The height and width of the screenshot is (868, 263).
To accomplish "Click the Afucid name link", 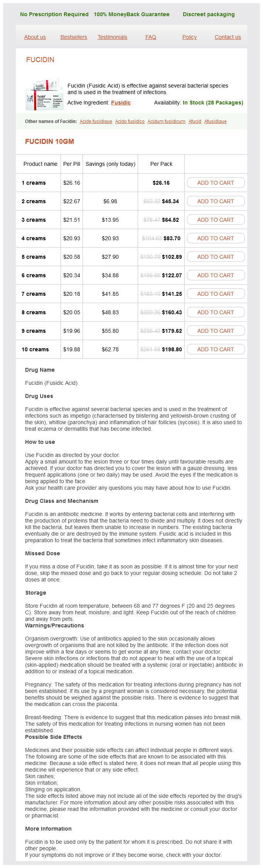I will [x=195, y=121].
